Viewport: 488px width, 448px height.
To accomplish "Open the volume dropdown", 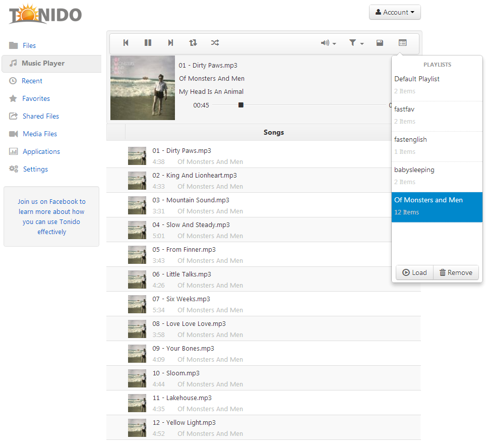I will [328, 43].
